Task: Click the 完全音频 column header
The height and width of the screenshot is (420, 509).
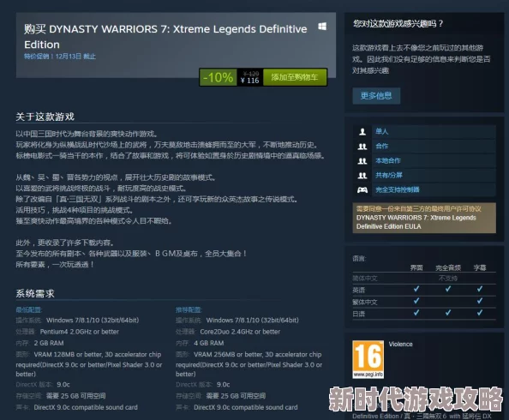Action: pyautogui.click(x=448, y=267)
